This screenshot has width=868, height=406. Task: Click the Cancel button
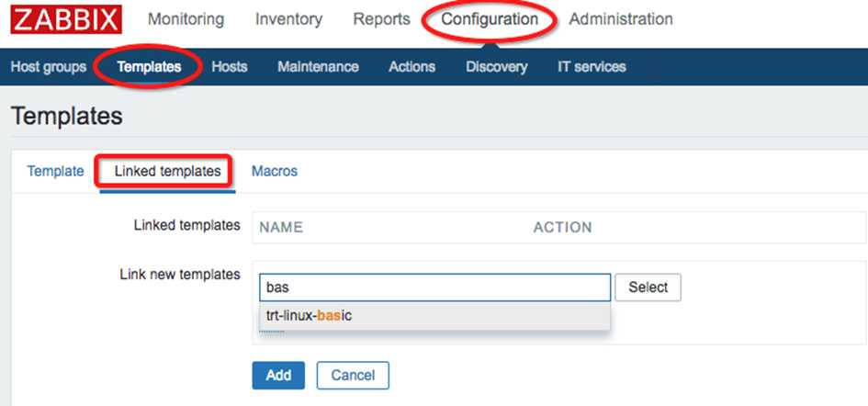[353, 376]
